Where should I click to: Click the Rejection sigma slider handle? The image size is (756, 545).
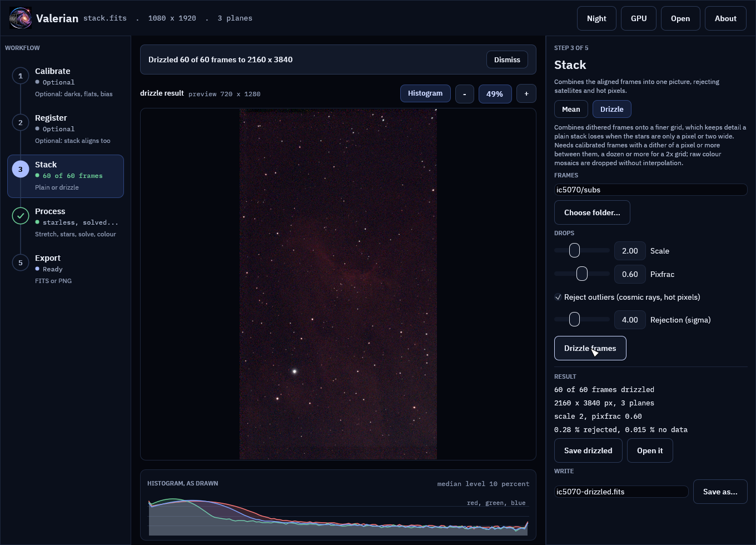click(574, 319)
